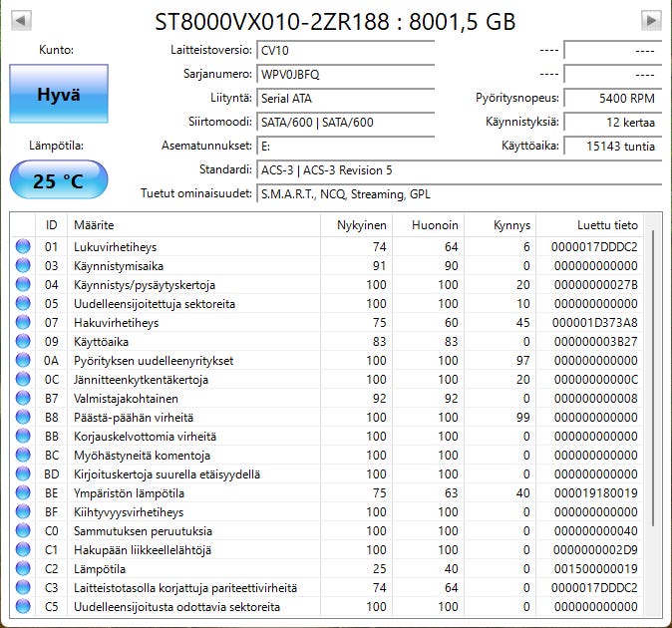
Task: Go to next disk with right arrow
Action: pos(651,20)
